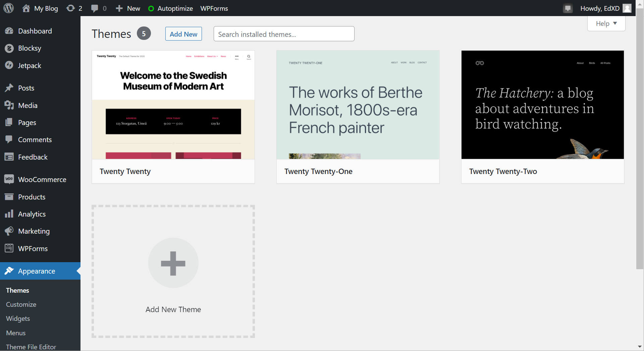Open WPForms in admin bar

tap(214, 8)
